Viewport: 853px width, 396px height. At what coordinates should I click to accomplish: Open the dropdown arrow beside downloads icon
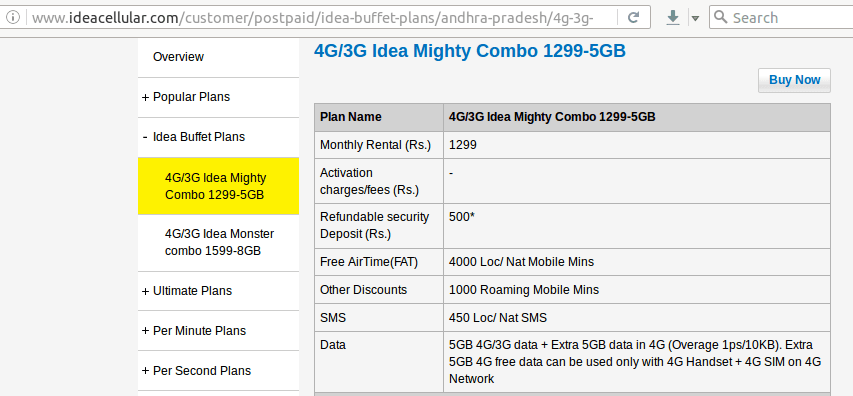pyautogui.click(x=695, y=18)
